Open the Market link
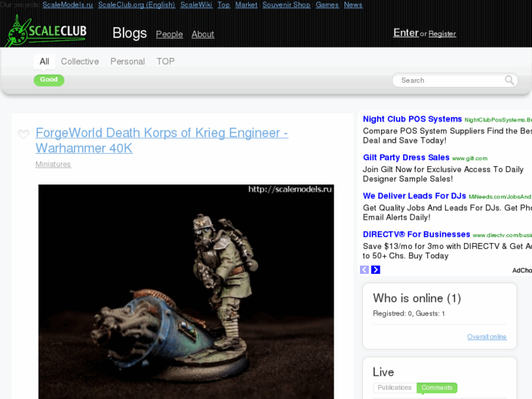This screenshot has width=532, height=399. [247, 4]
